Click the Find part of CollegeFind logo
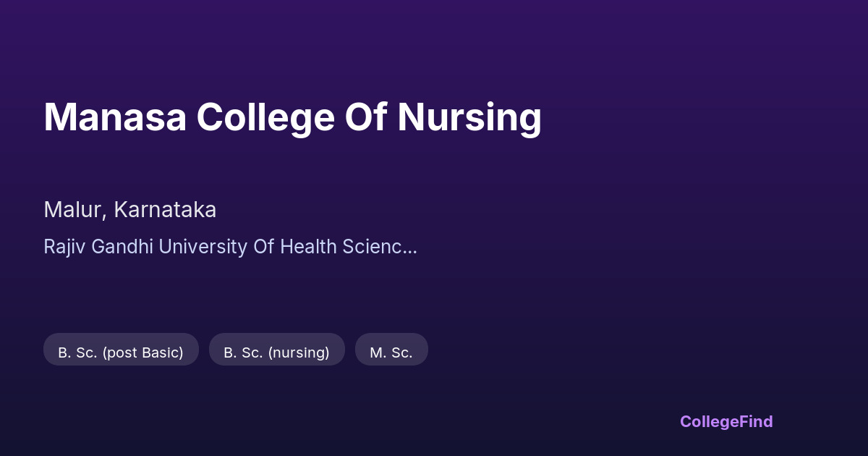 click(756, 421)
